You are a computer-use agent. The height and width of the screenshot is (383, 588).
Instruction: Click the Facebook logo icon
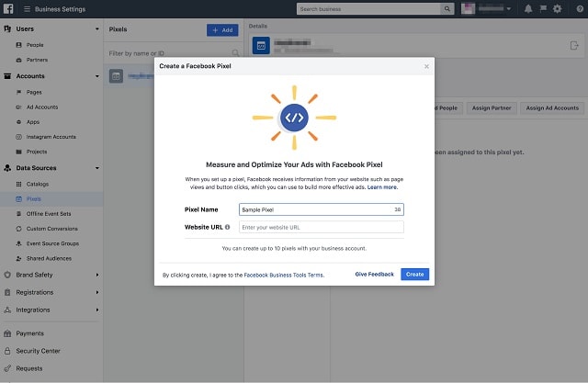click(x=8, y=8)
